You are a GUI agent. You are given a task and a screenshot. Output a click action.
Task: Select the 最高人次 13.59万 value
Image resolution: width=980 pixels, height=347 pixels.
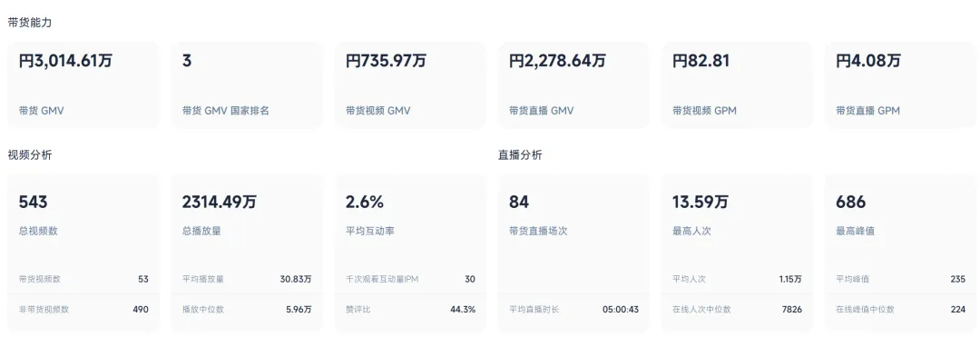pyautogui.click(x=700, y=202)
